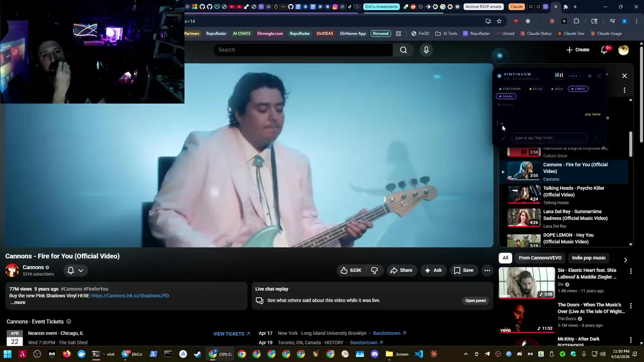The image size is (644, 362).
Task: Click the YouTube search input field
Action: pos(303,50)
